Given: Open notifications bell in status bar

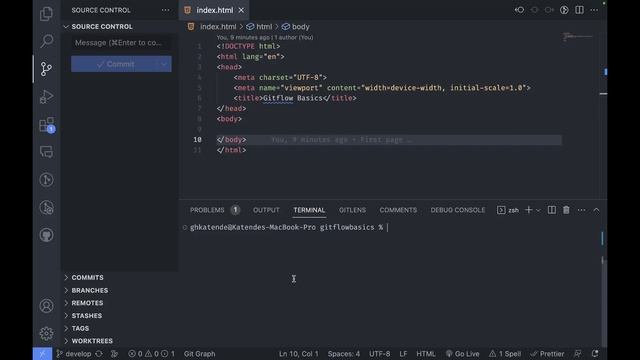Looking at the screenshot, I should (595, 354).
